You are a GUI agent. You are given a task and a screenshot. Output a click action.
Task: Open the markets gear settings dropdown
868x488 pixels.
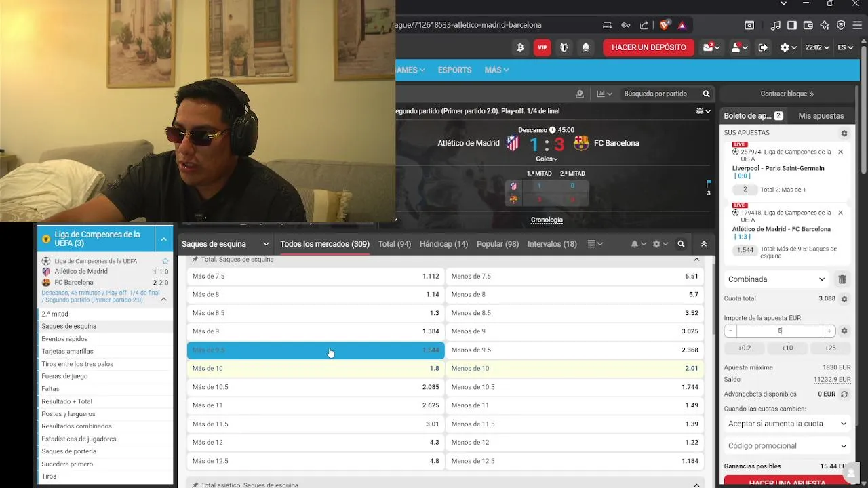(x=660, y=244)
